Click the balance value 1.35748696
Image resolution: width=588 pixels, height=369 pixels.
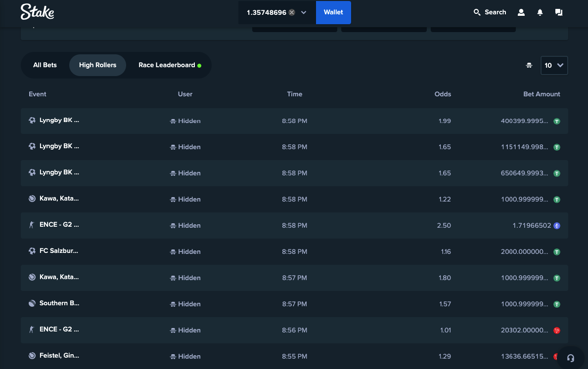pyautogui.click(x=266, y=12)
